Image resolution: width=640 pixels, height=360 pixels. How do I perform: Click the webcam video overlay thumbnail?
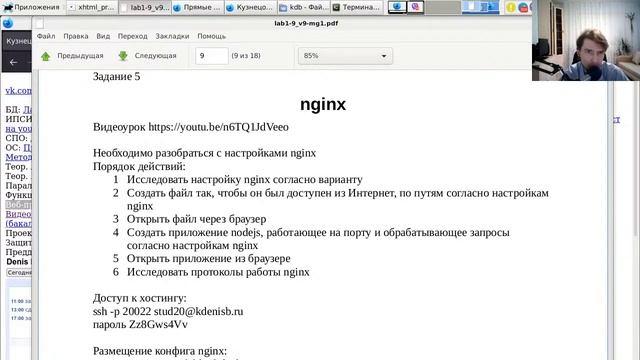tap(586, 40)
